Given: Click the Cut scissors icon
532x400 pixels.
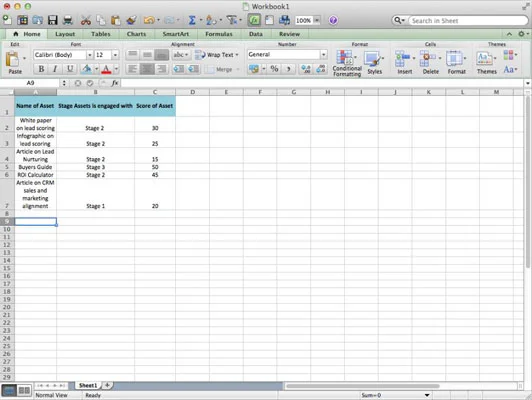Looking at the screenshot, I should point(86,20).
